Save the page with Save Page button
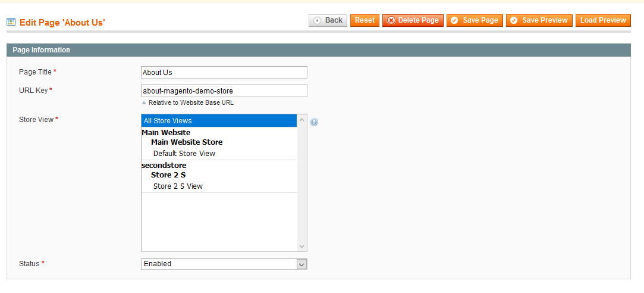 point(474,20)
